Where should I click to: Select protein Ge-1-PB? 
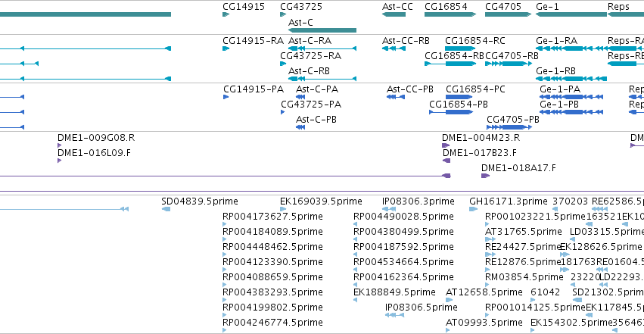point(559,105)
